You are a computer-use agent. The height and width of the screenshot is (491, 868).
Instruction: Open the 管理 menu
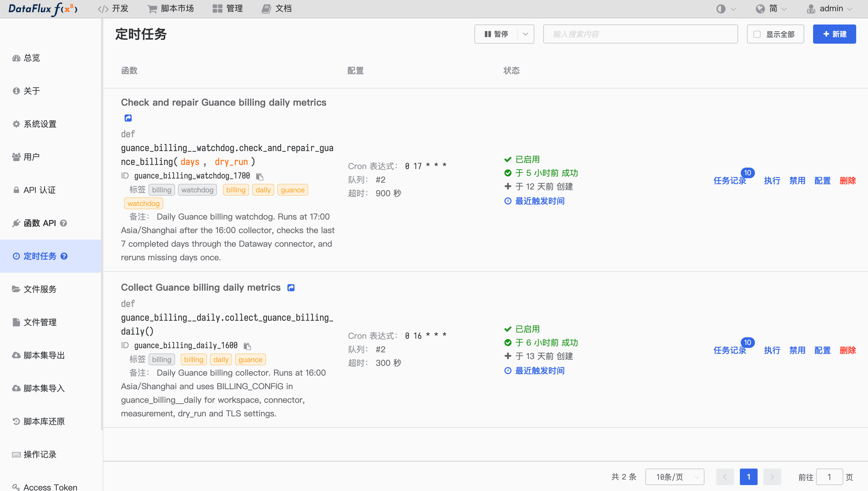(228, 9)
